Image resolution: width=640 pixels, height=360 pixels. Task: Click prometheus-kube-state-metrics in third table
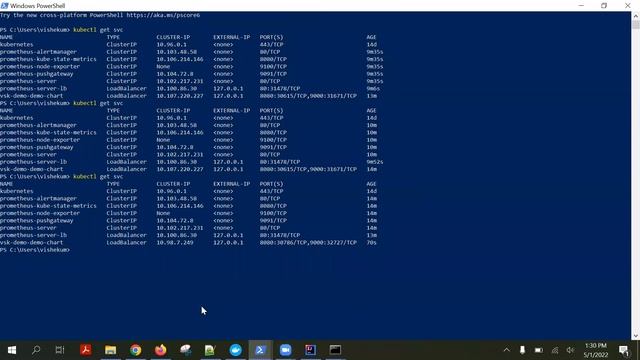[48, 206]
